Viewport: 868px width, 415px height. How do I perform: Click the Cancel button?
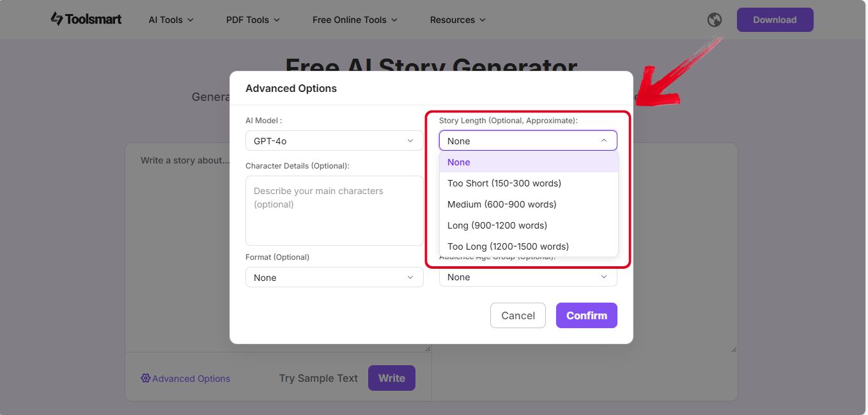[x=518, y=315]
